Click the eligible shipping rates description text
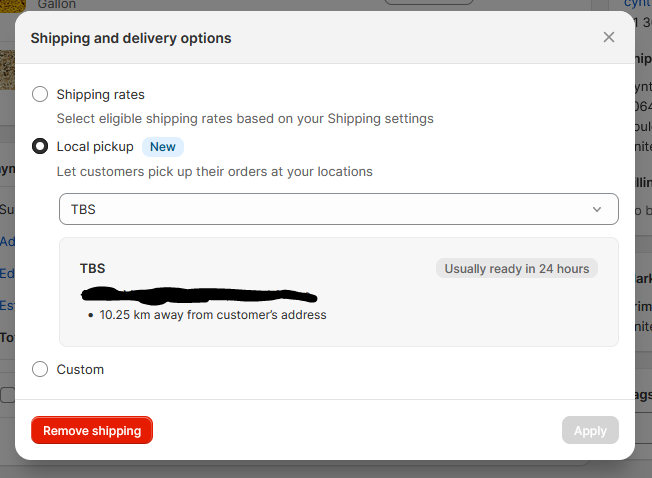Viewport: 652px width, 478px height. tap(245, 118)
